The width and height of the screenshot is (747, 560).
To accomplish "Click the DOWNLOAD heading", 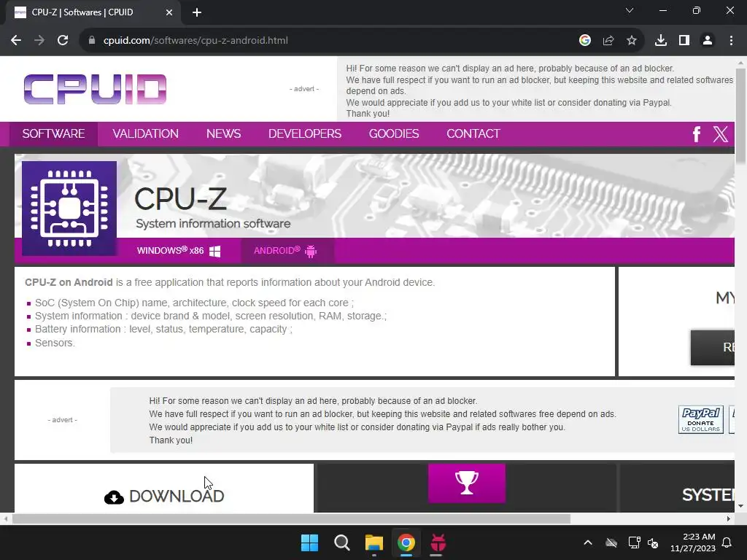I will pyautogui.click(x=177, y=496).
